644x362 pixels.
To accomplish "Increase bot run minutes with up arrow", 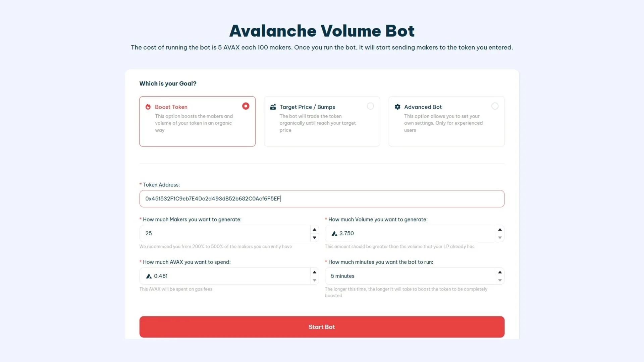I will [500, 272].
